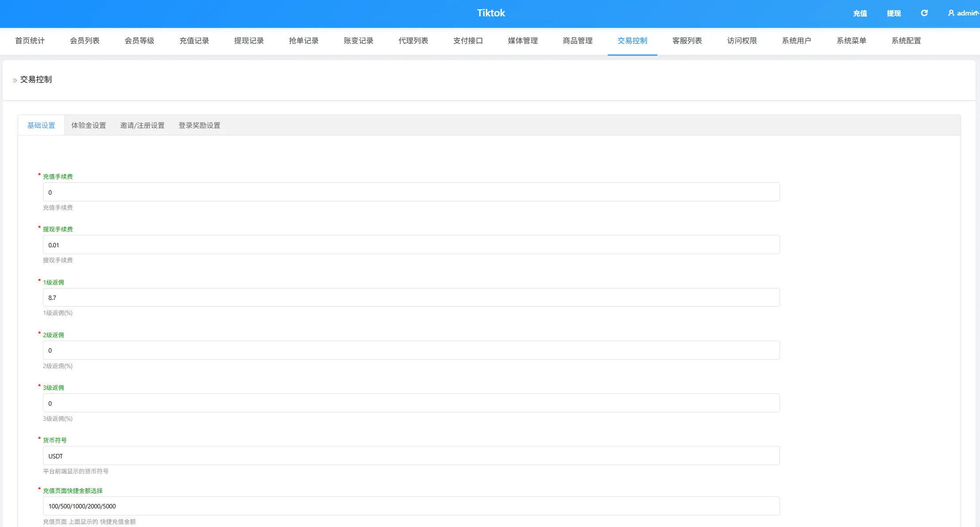Click the 提现 header button
This screenshot has width=980, height=527.
tap(894, 13)
